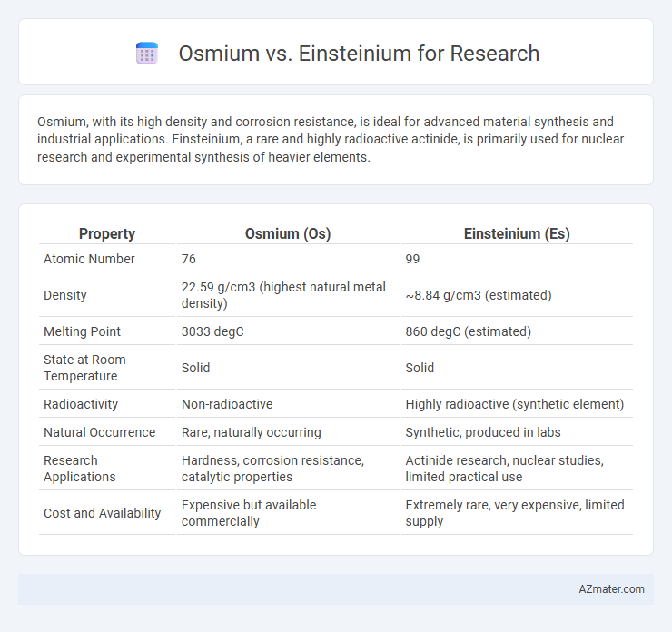Click the Expensive but available commercially cell

[x=288, y=513]
